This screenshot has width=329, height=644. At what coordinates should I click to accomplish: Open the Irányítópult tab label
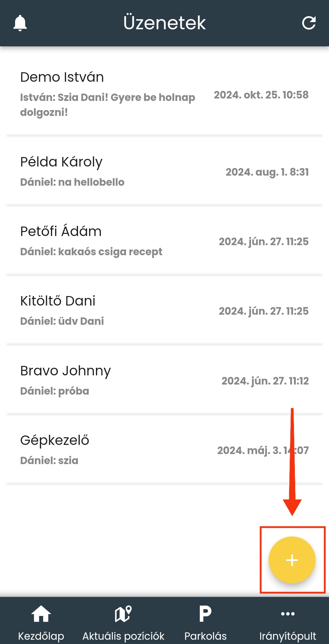(x=288, y=636)
